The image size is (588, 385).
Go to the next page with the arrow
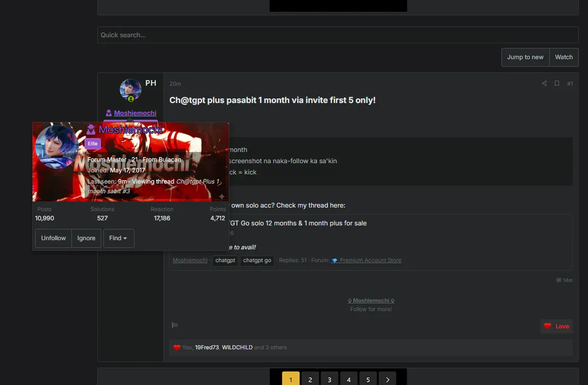click(x=387, y=379)
